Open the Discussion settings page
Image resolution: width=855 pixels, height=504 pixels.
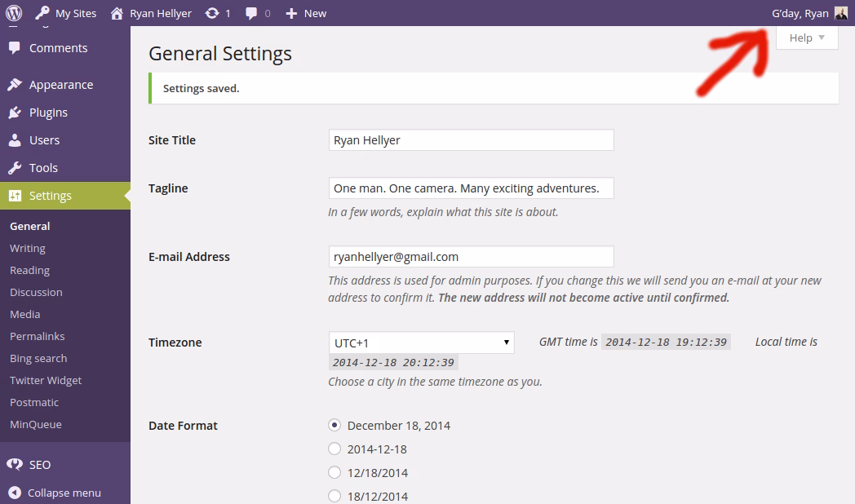tap(36, 292)
